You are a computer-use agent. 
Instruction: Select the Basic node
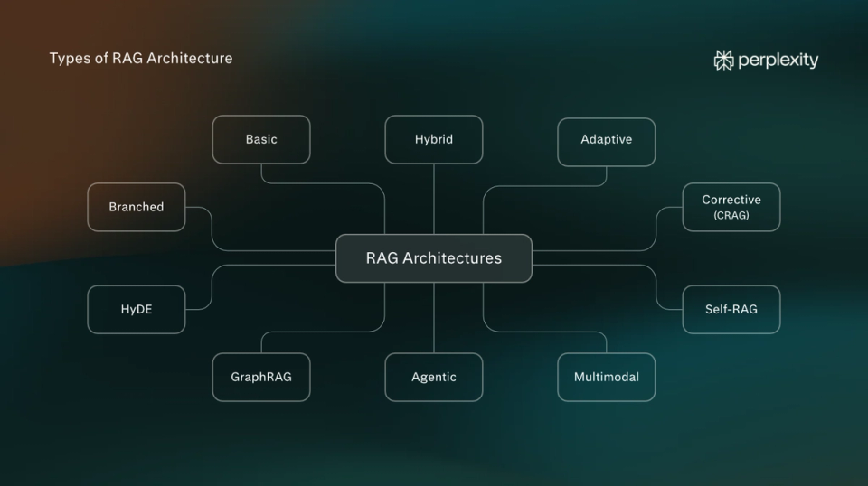coord(261,139)
